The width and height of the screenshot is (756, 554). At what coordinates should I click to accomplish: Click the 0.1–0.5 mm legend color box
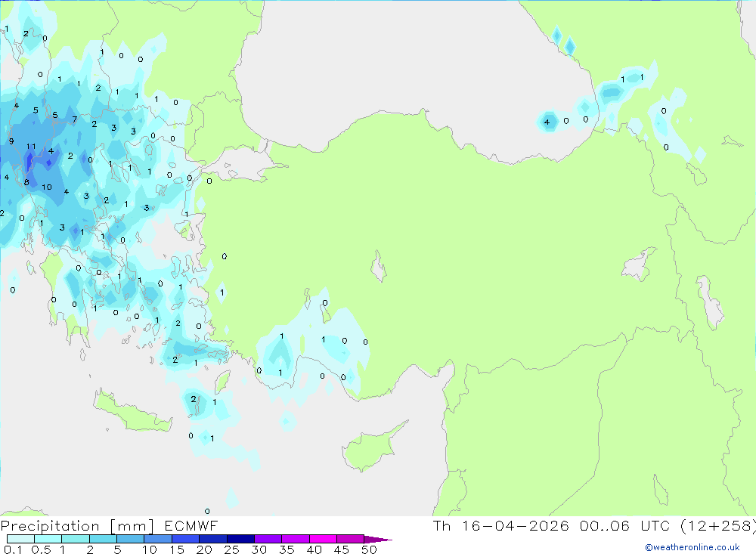(x=20, y=539)
